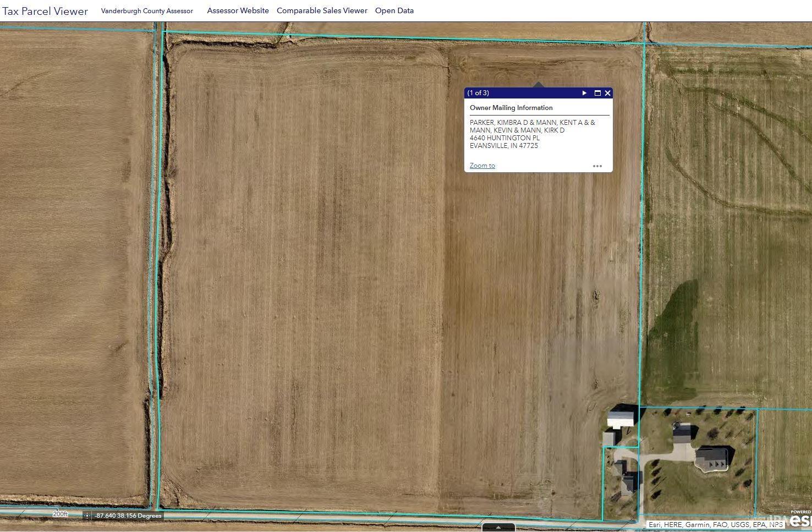Click the Vanderburgh County Assessor link
812x532 pixels.
147,10
